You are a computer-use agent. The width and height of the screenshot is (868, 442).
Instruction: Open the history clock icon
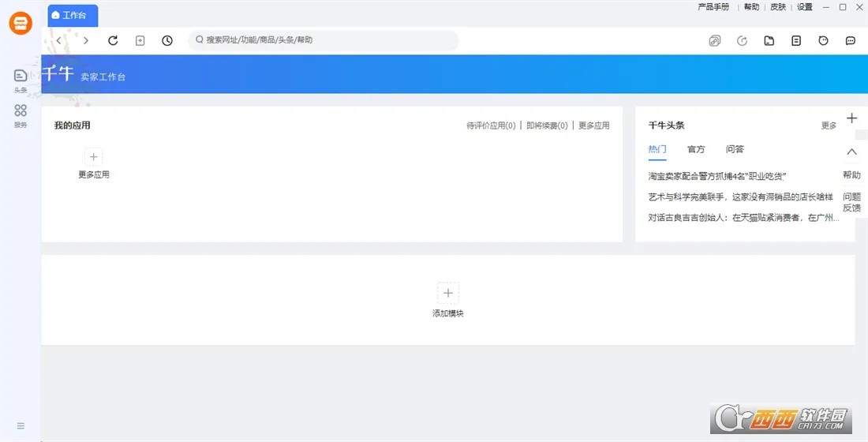[x=167, y=40]
